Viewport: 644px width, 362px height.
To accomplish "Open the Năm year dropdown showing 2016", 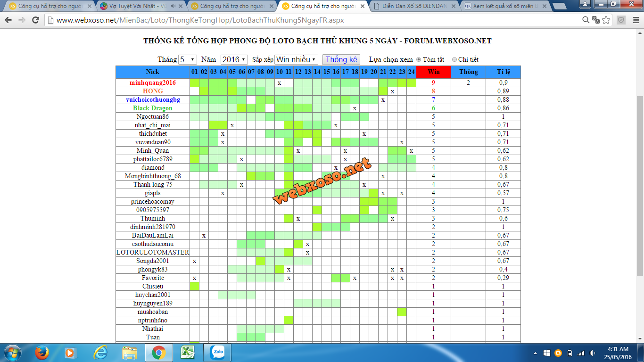I will (x=234, y=60).
